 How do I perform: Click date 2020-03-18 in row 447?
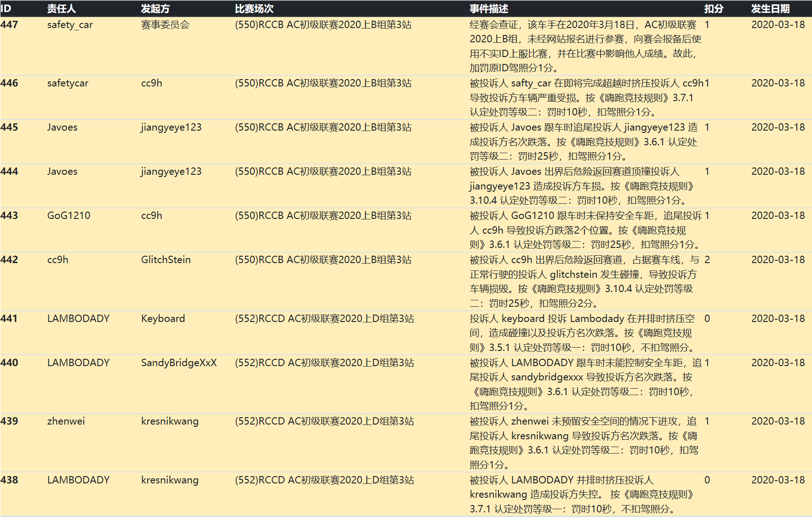click(778, 25)
